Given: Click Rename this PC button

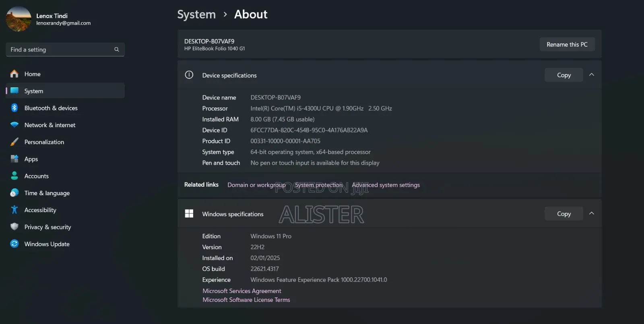Looking at the screenshot, I should (x=567, y=44).
